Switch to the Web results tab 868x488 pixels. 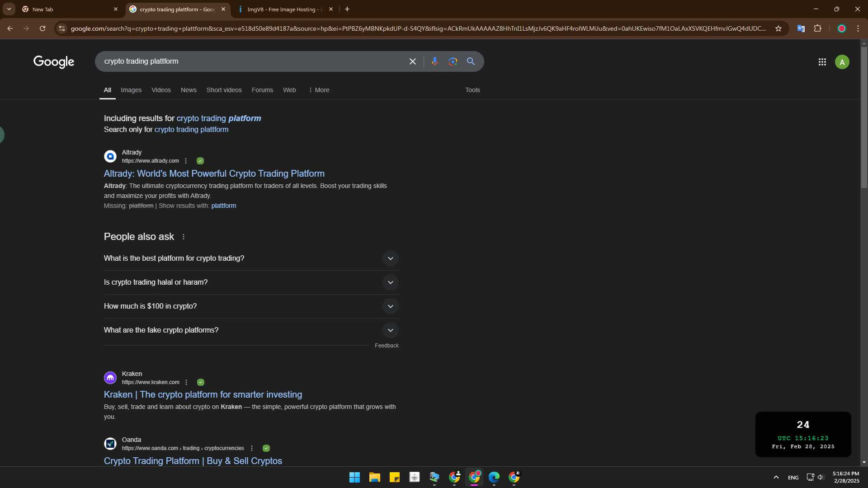[289, 90]
